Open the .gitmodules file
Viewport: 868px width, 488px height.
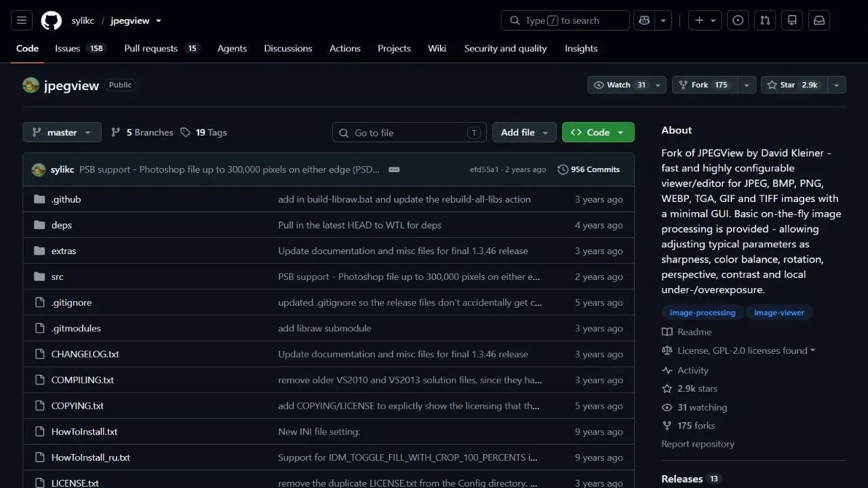click(x=76, y=328)
